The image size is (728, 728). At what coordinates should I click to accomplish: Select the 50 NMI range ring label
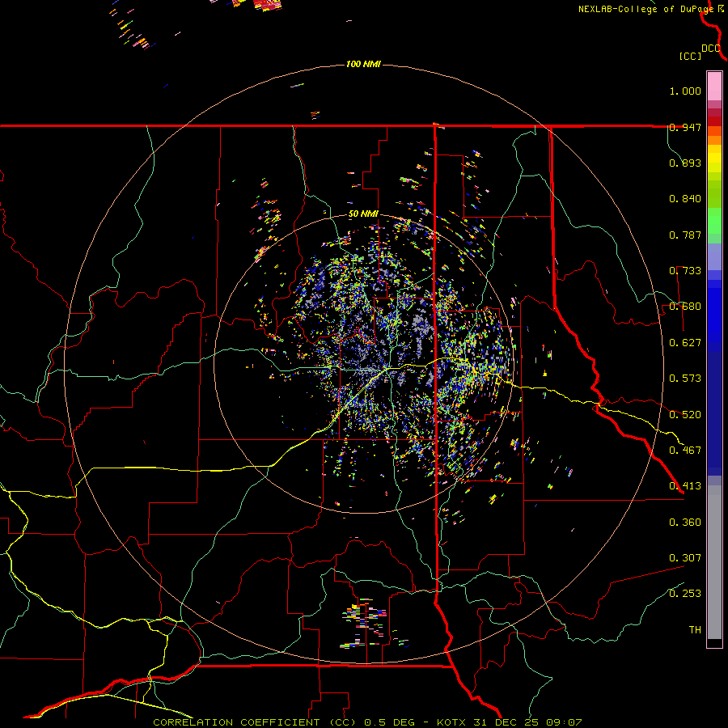coord(363,214)
